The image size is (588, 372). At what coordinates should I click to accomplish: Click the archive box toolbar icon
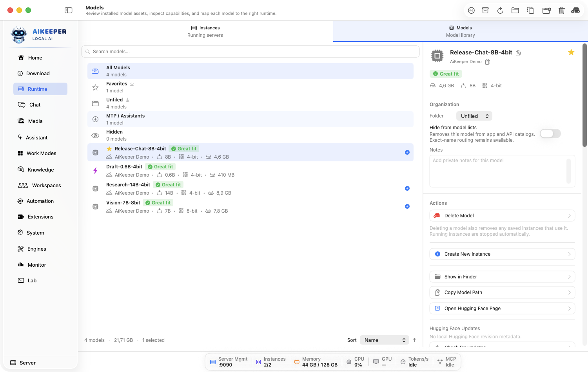(485, 11)
